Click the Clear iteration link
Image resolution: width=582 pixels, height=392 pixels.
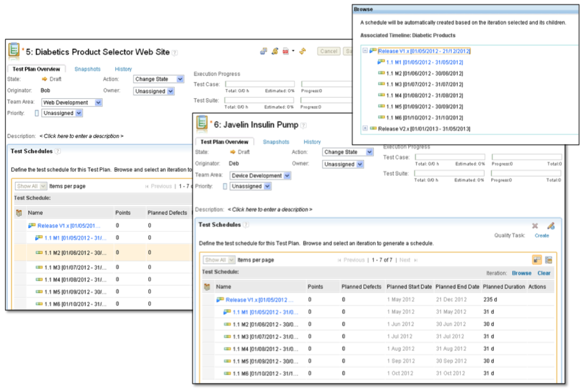pyautogui.click(x=544, y=273)
